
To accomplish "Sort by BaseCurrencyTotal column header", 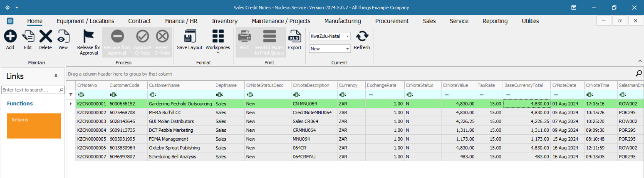I will point(527,85).
